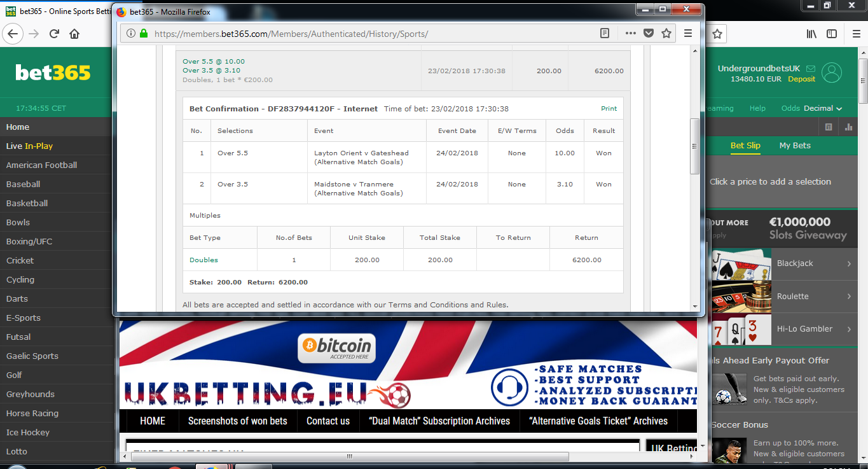Expand the Hi-Lo Gambler chevron
The width and height of the screenshot is (868, 469).
(849, 329)
